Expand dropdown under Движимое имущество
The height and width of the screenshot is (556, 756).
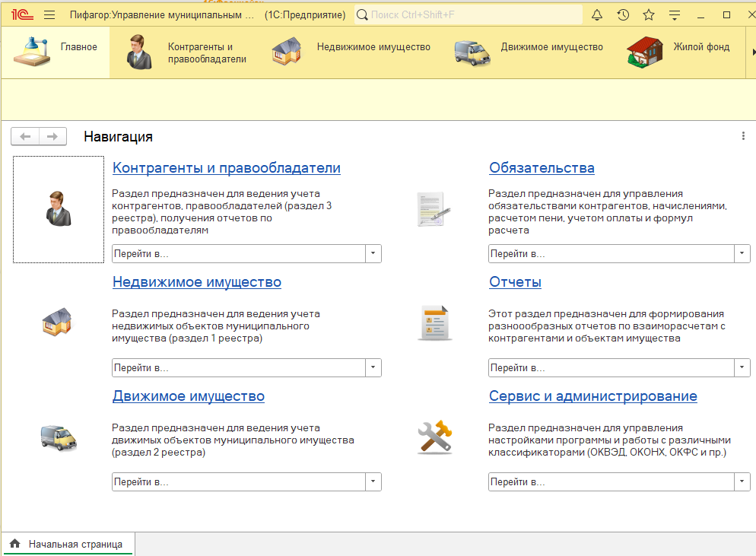click(x=373, y=481)
